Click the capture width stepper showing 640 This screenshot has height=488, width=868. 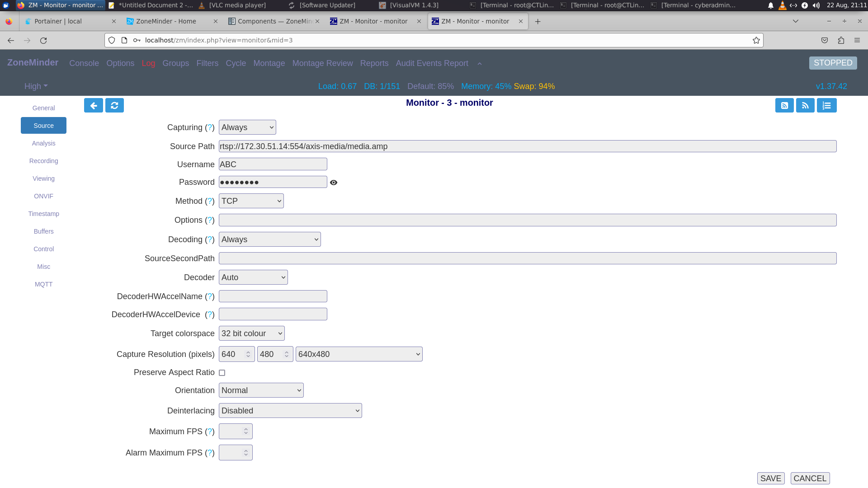click(236, 354)
